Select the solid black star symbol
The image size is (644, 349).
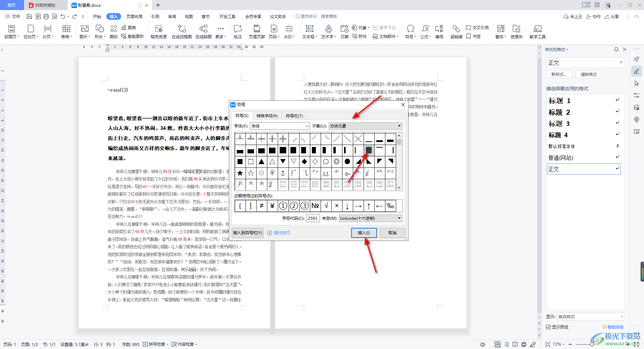(240, 173)
